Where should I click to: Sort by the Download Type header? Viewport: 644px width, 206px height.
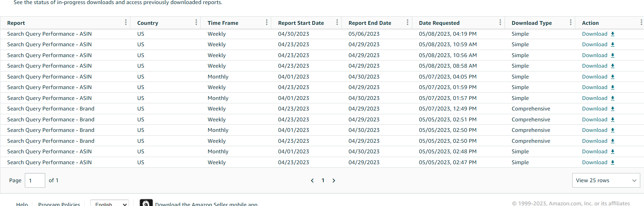tap(532, 23)
